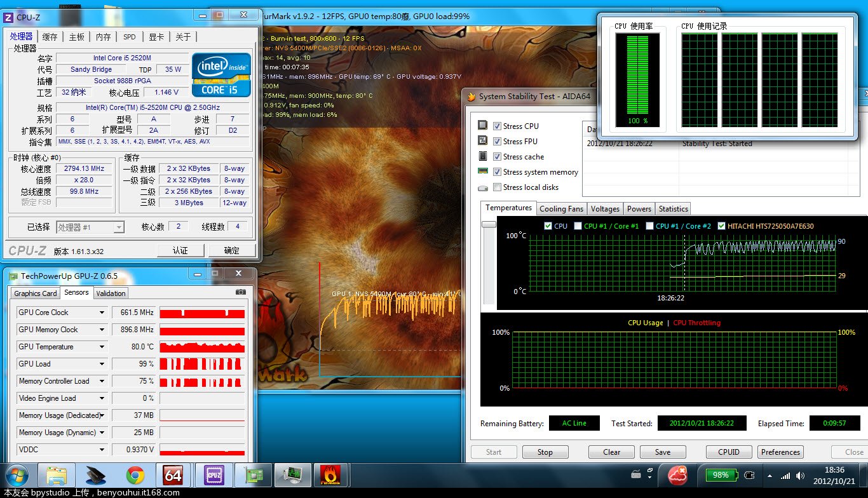Switch to AIDA64 taskbar icon

pos(173,475)
